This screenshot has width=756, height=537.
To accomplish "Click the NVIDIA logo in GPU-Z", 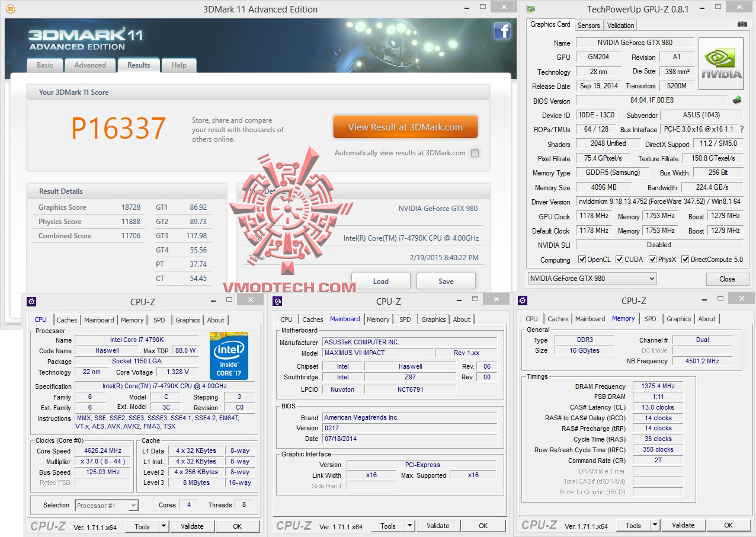I will tap(721, 64).
